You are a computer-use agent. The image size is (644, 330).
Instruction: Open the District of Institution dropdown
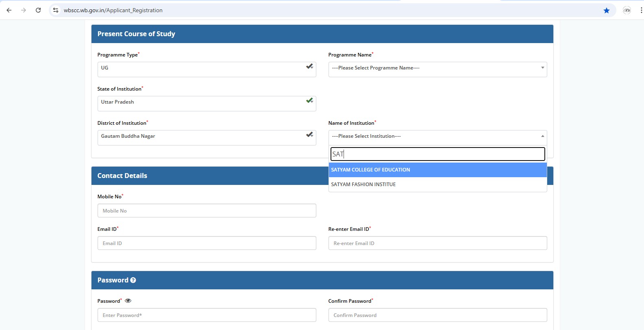(x=206, y=137)
